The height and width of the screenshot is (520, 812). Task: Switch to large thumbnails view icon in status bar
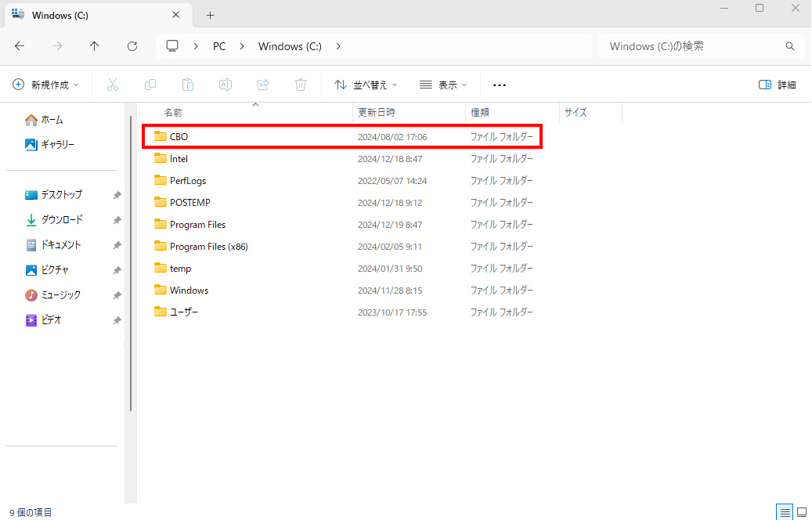pos(802,512)
